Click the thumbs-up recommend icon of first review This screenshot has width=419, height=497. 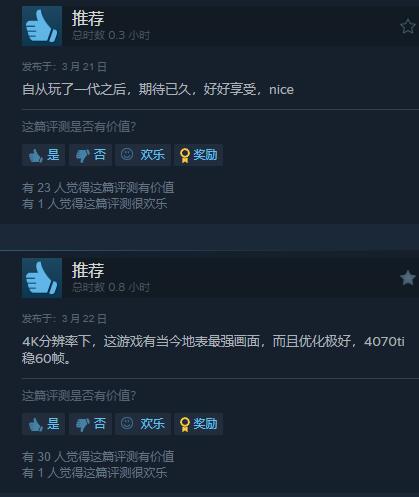pyautogui.click(x=42, y=26)
